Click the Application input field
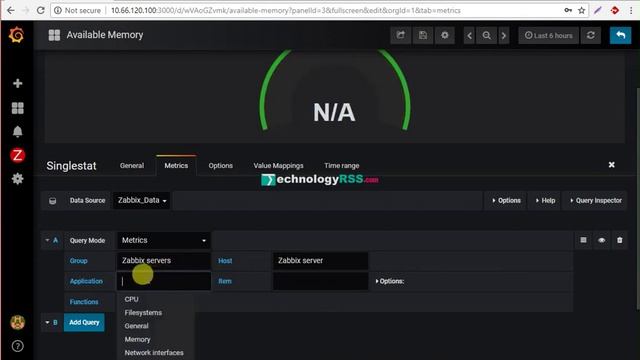This screenshot has width=640, height=360. tap(164, 281)
